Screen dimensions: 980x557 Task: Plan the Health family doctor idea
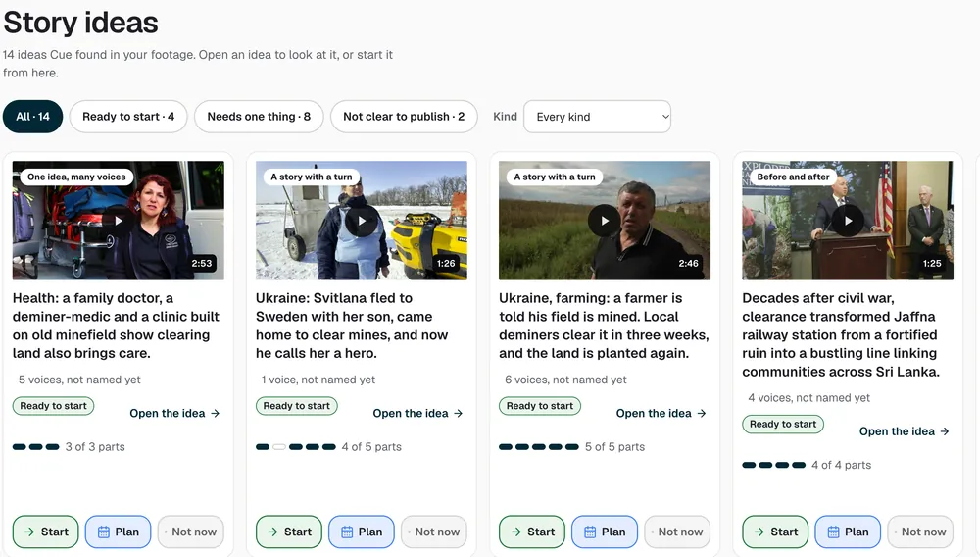(119, 532)
